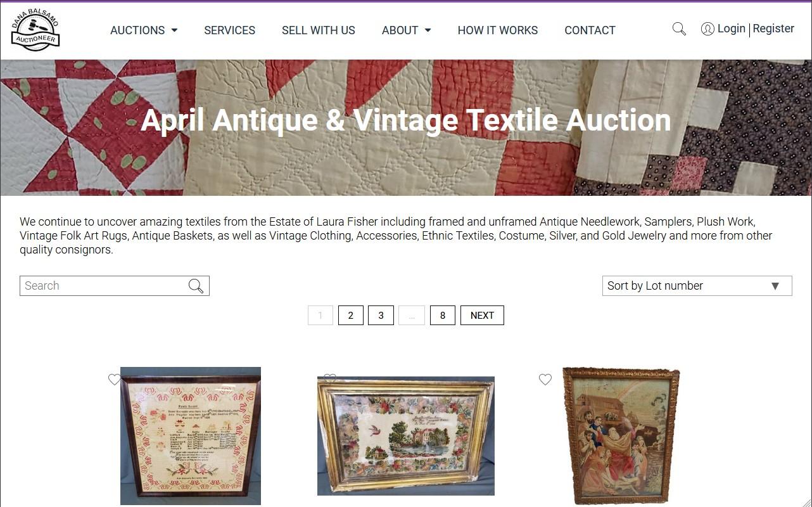Screen dimensions: 812x507
Task: Expand the Auctions dropdown menu
Action: [x=144, y=30]
